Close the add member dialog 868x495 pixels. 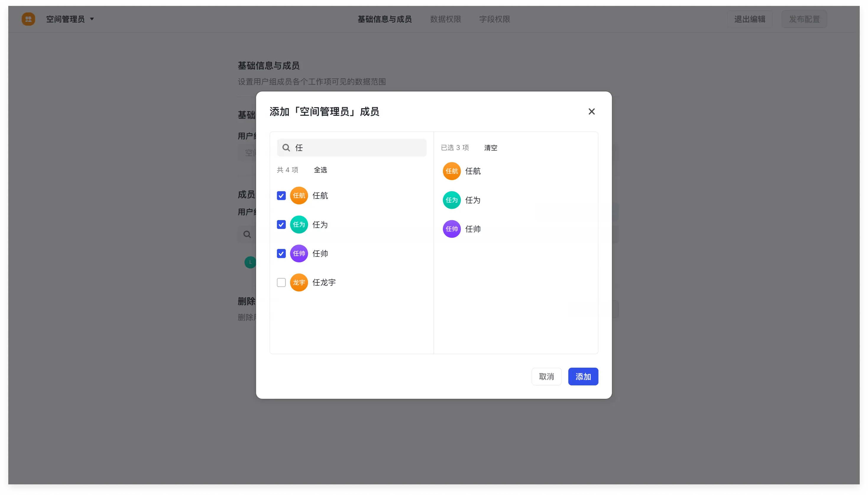591,112
